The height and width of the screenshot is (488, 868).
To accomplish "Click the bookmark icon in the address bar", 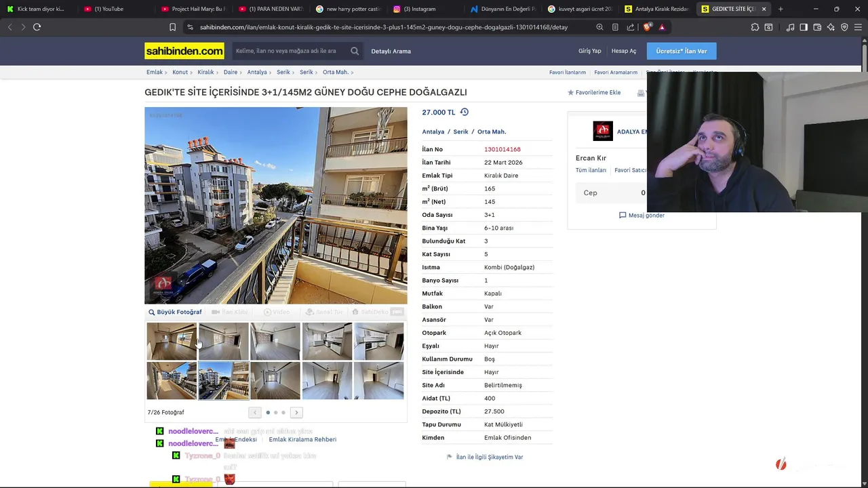I will [x=172, y=27].
